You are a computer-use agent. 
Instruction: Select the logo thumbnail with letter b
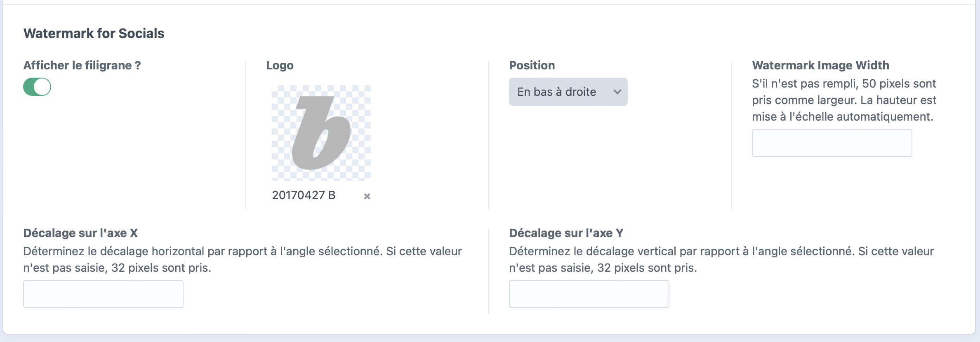(x=321, y=133)
